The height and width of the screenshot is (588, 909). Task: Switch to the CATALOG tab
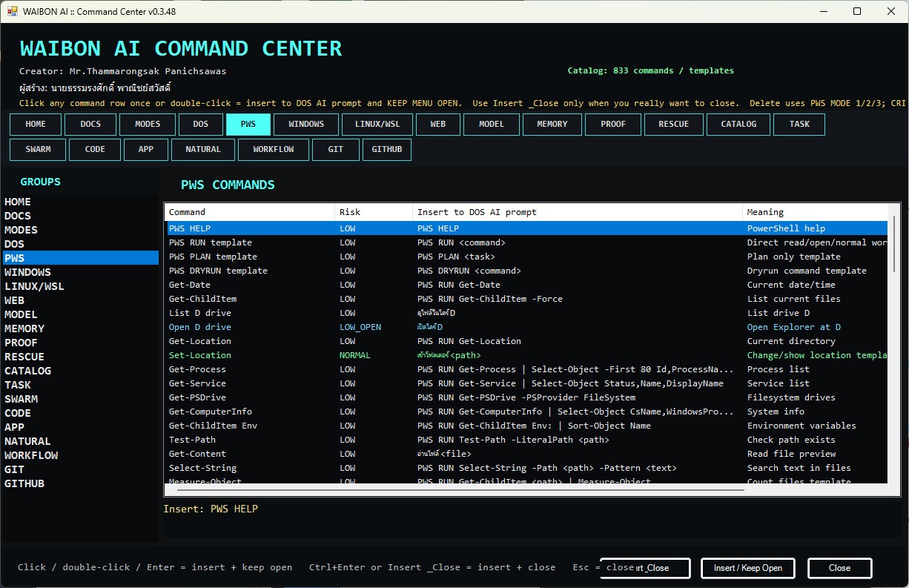click(x=738, y=125)
